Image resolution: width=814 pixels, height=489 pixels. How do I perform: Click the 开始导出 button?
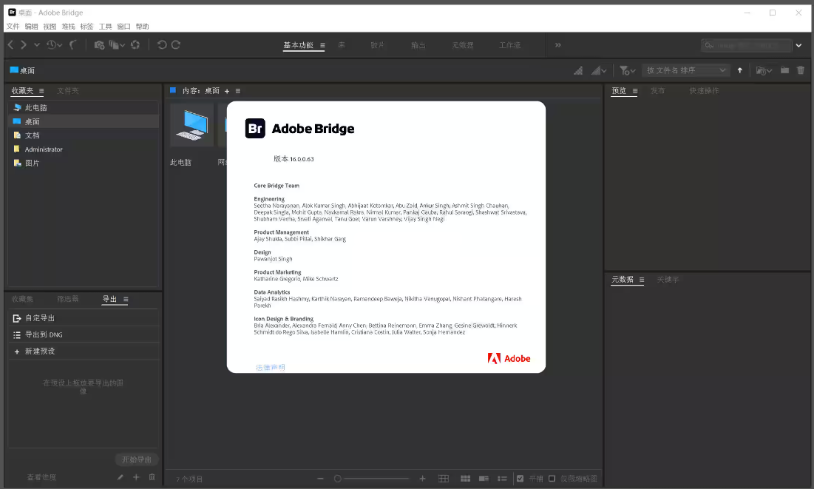coord(137,459)
